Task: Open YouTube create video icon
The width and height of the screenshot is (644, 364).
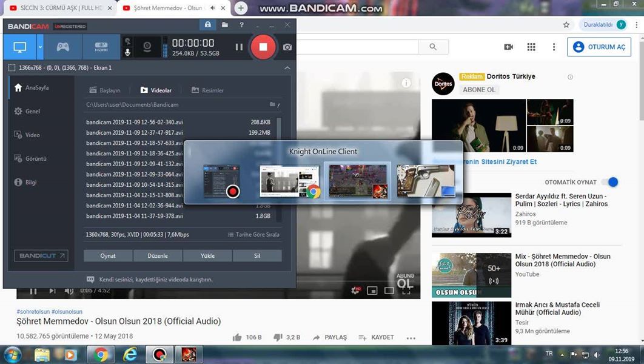Action: click(508, 47)
